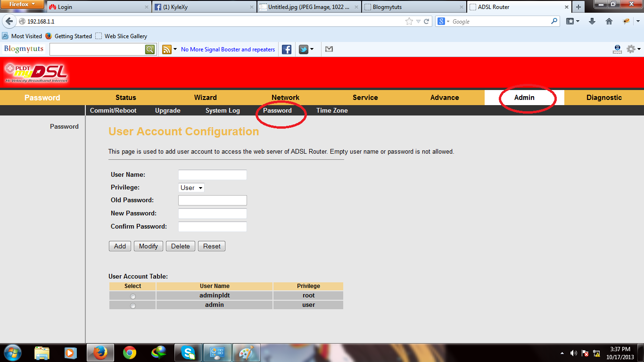Switch to the Service tab
The image size is (644, 362).
[x=365, y=98]
